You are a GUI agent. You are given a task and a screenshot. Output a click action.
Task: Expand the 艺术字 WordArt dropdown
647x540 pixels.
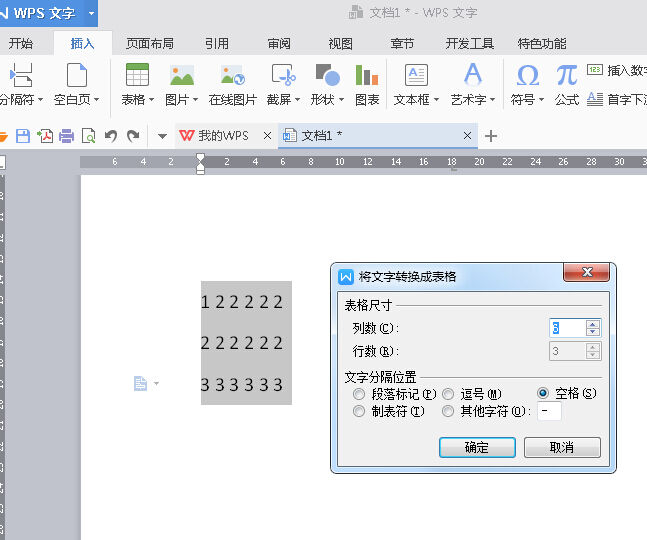(493, 100)
